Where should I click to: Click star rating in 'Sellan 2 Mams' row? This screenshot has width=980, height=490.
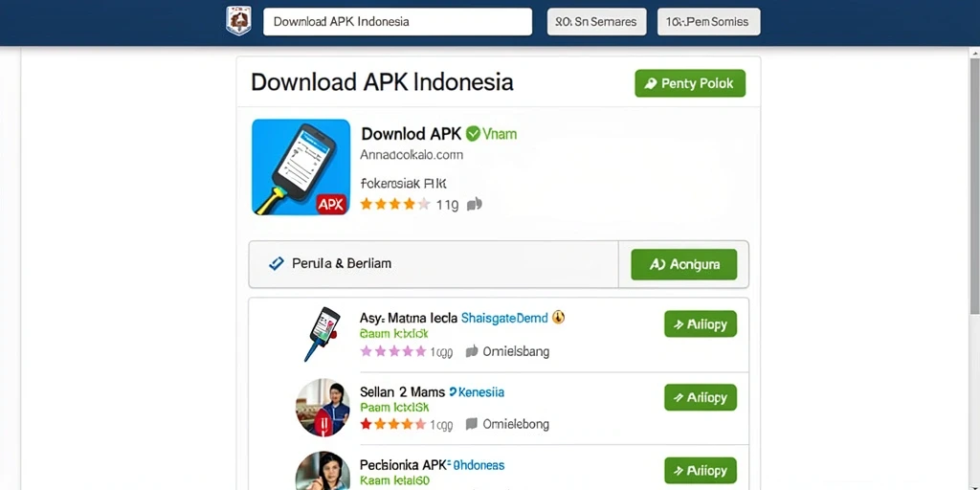pyautogui.click(x=393, y=424)
